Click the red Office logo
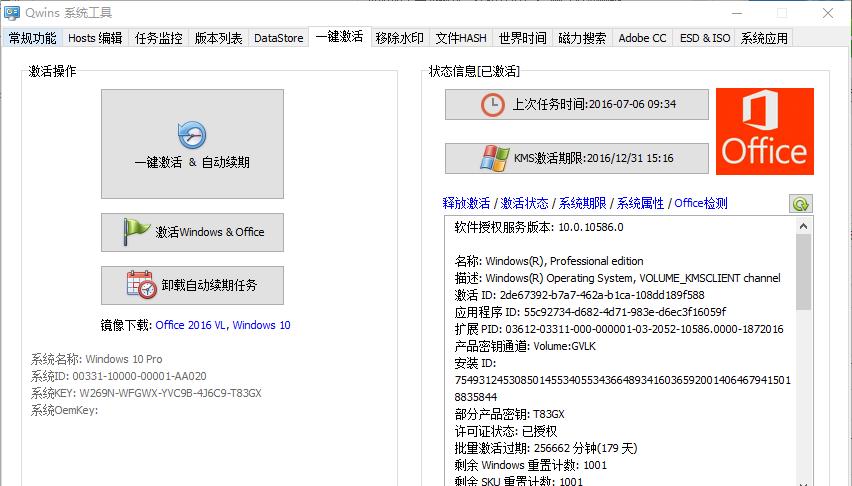This screenshot has height=486, width=852. tap(765, 132)
